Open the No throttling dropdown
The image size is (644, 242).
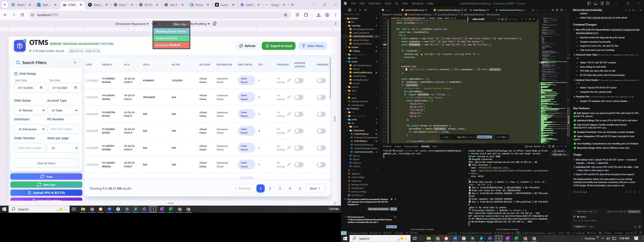(200, 24)
